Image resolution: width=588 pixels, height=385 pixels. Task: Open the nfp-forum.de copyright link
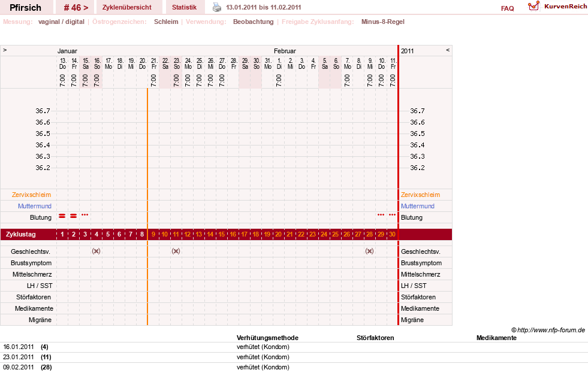pyautogui.click(x=548, y=330)
